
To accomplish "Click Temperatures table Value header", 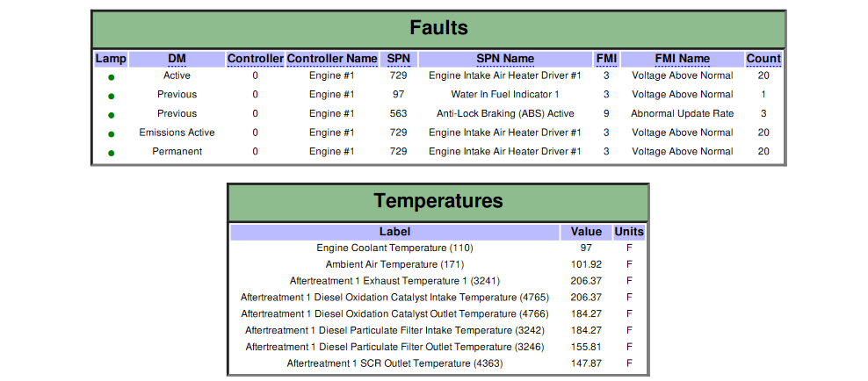I will pyautogui.click(x=586, y=232).
